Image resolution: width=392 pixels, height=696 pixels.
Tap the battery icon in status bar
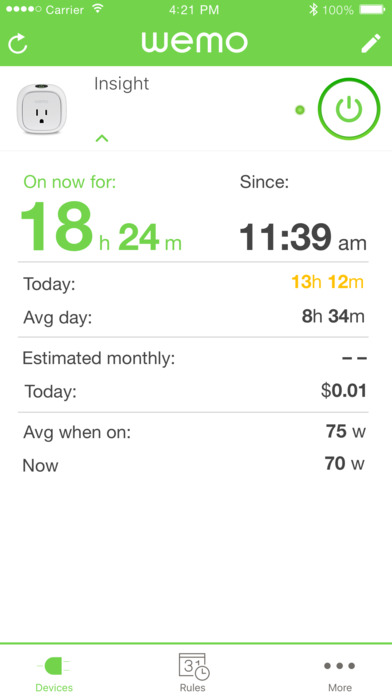[373, 9]
